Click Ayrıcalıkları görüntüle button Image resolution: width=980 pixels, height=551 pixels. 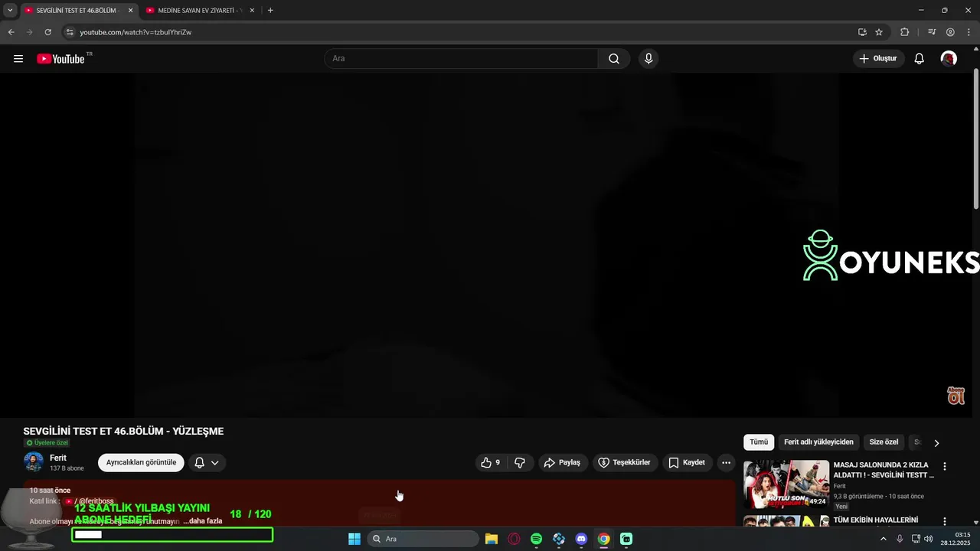(x=141, y=462)
